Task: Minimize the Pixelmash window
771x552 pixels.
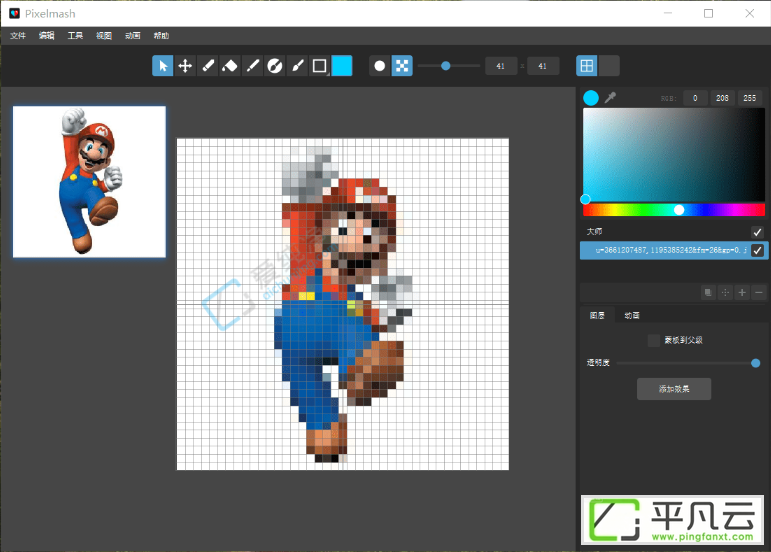Action: (668, 13)
